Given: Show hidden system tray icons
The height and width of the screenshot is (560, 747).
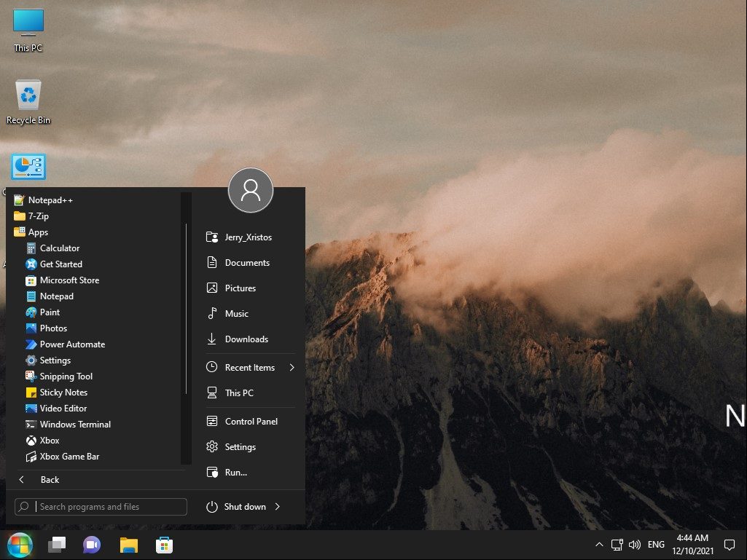Looking at the screenshot, I should [x=599, y=545].
